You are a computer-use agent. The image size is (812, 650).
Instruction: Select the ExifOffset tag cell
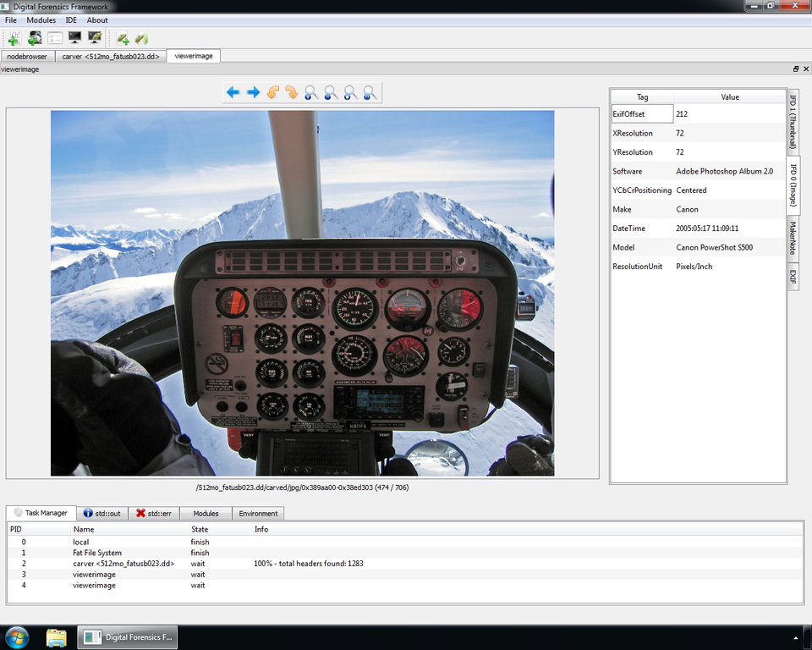tap(641, 113)
